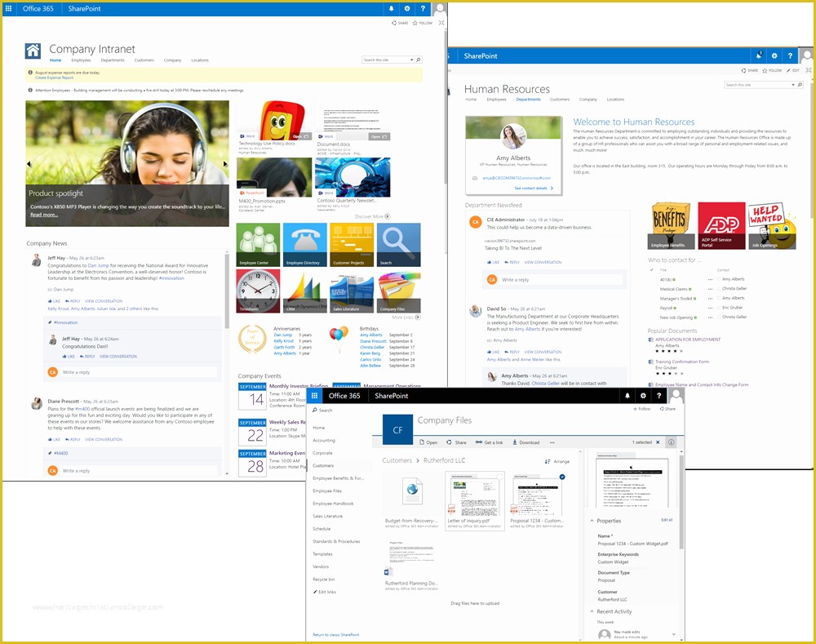Open notifications bell in Company Intranet window

pos(392,8)
